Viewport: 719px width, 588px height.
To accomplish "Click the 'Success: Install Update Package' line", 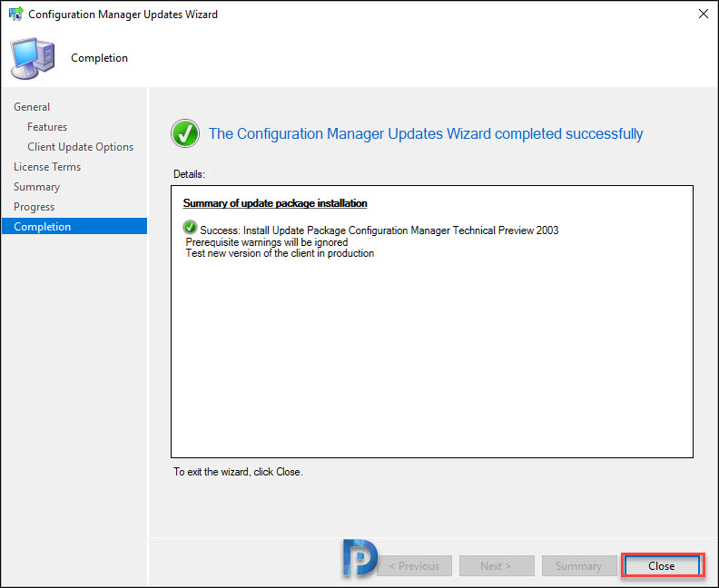I will click(379, 230).
